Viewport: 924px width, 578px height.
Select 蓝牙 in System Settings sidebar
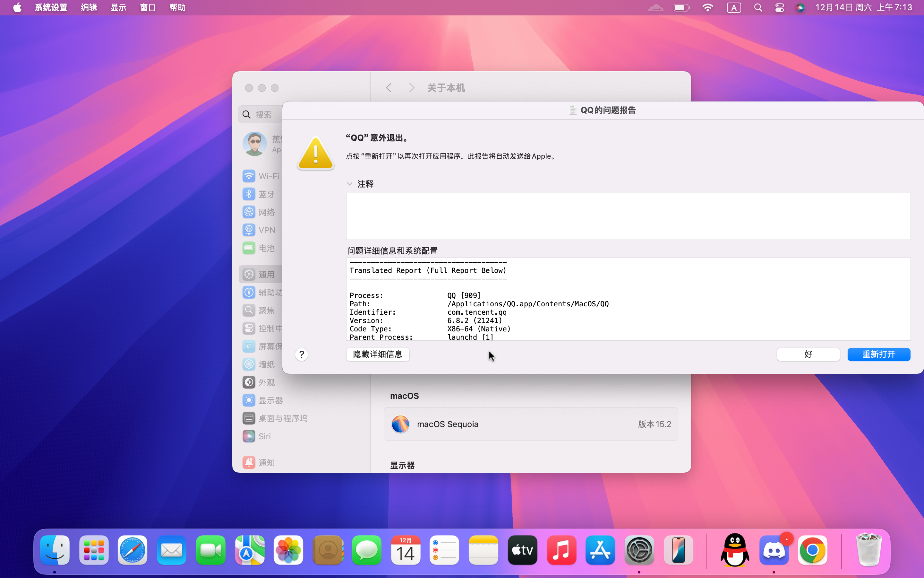[262, 194]
